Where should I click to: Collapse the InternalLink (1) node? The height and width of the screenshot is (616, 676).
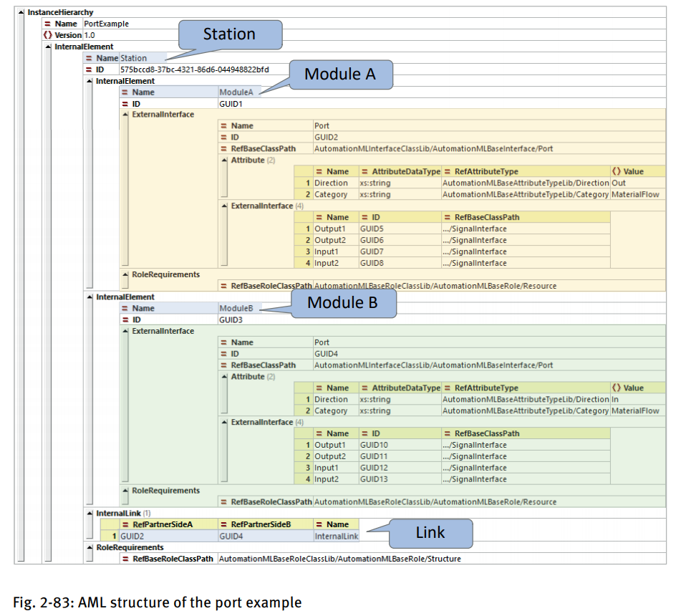click(x=90, y=513)
